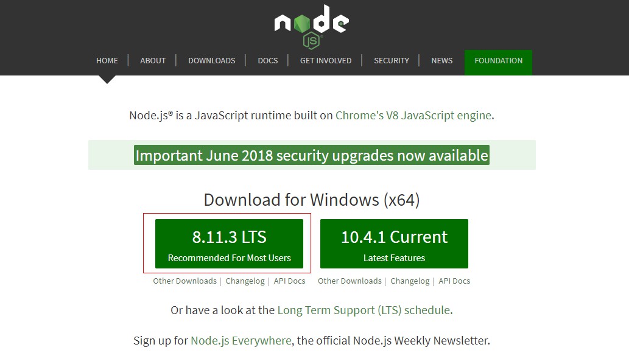629x364 pixels.
Task: Download the 10.4.1 Current version
Action: tap(394, 243)
